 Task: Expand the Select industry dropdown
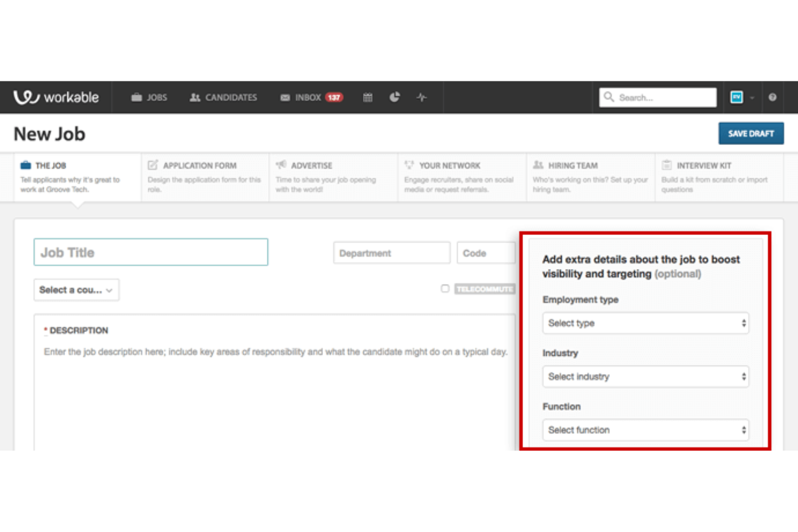[x=645, y=377]
